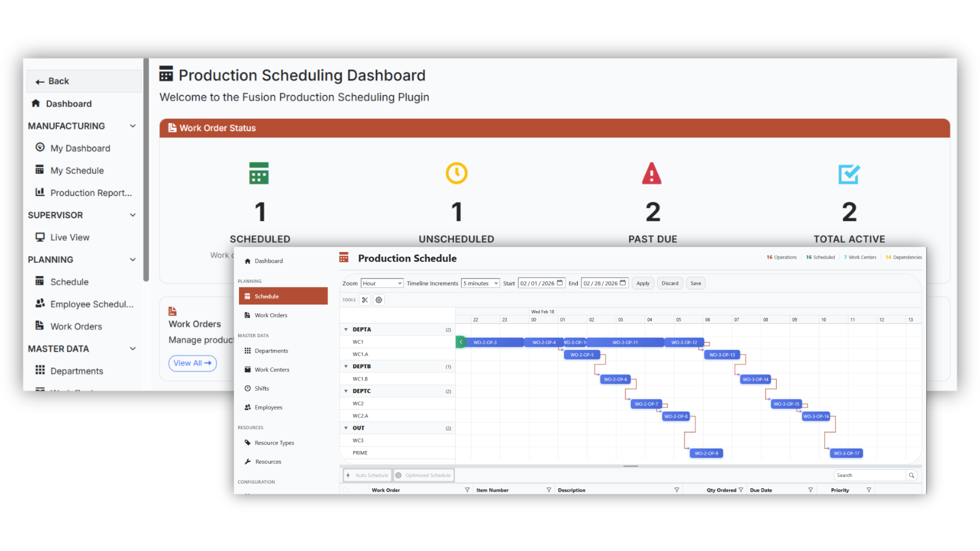980x551 pixels.
Task: Select the WO-3-OP-17 Gantt bar
Action: [x=847, y=453]
